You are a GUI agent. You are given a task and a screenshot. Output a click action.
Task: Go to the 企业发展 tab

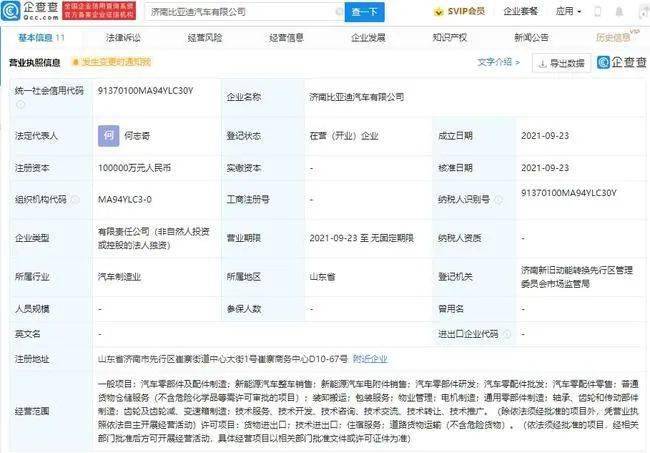(x=368, y=38)
